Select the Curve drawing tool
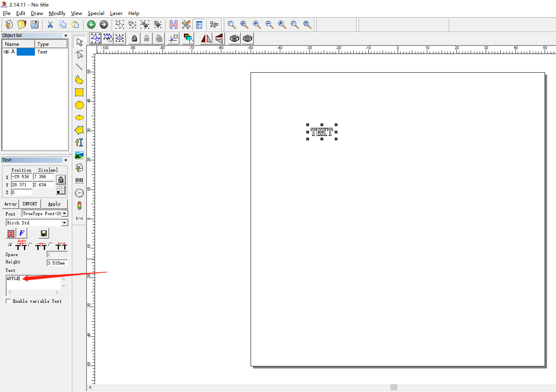This screenshot has height=392, width=556. pos(79,80)
